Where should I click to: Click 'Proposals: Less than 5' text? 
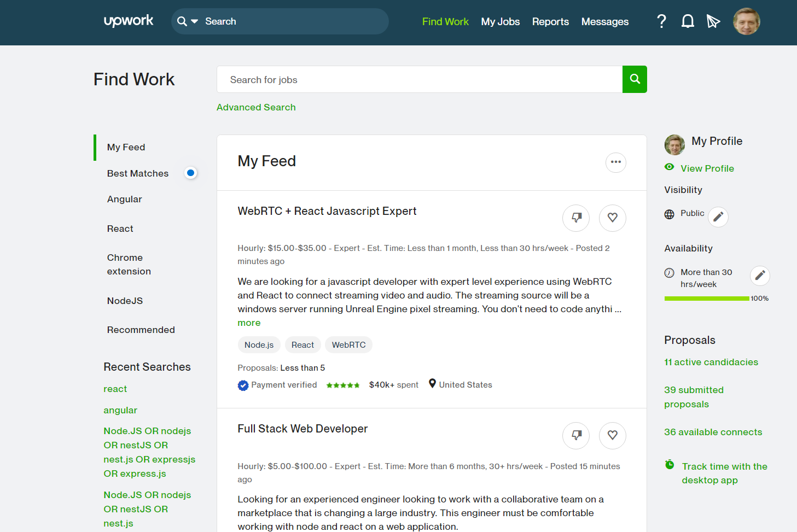pyautogui.click(x=281, y=368)
